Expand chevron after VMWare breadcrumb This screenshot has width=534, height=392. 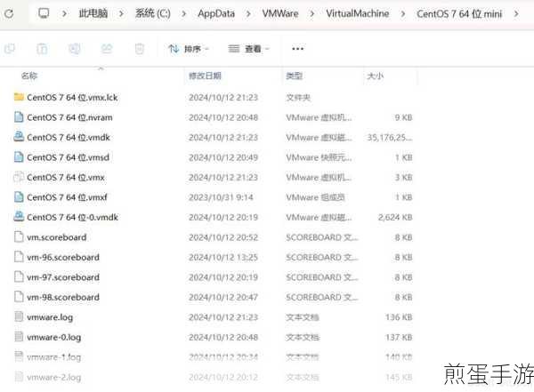tap(312, 14)
